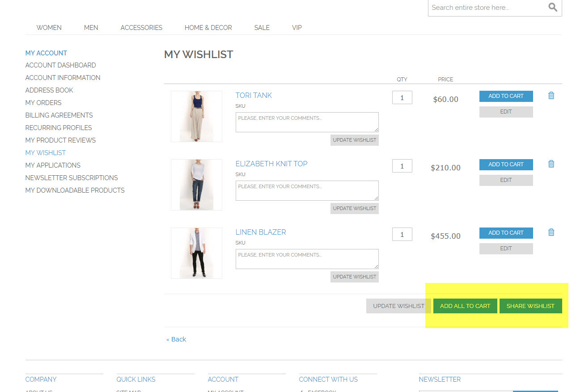572x392 pixels.
Task: Delete Tori Tank using the trash icon
Action: (x=551, y=95)
